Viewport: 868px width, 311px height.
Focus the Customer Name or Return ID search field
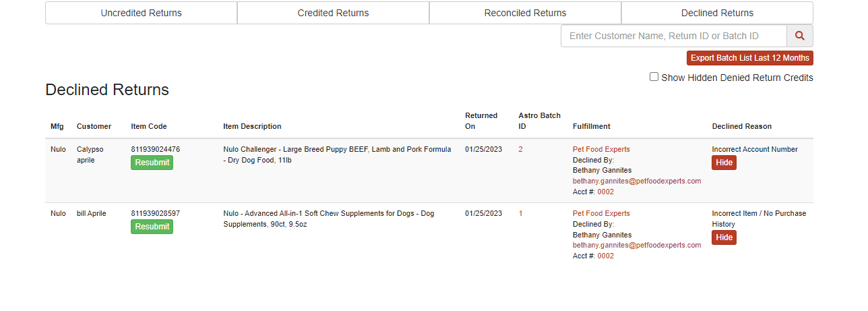(x=674, y=36)
